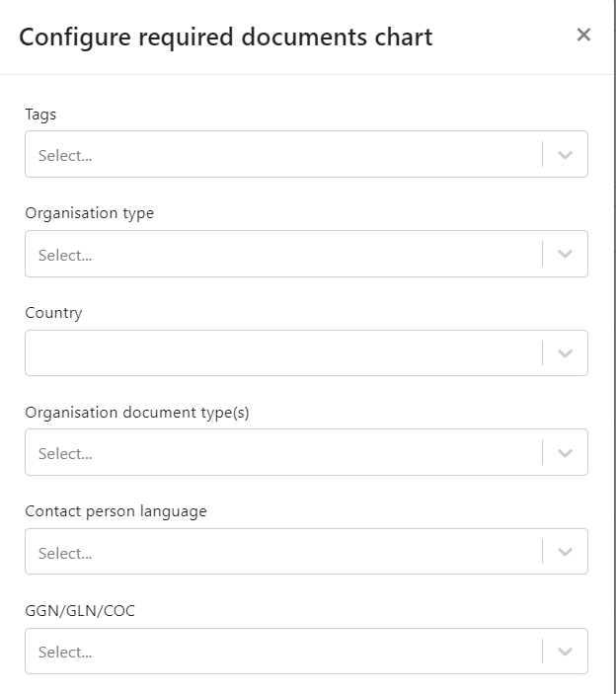The image size is (616, 694).
Task: Expand the Country dropdown chevron
Action: pos(565,353)
